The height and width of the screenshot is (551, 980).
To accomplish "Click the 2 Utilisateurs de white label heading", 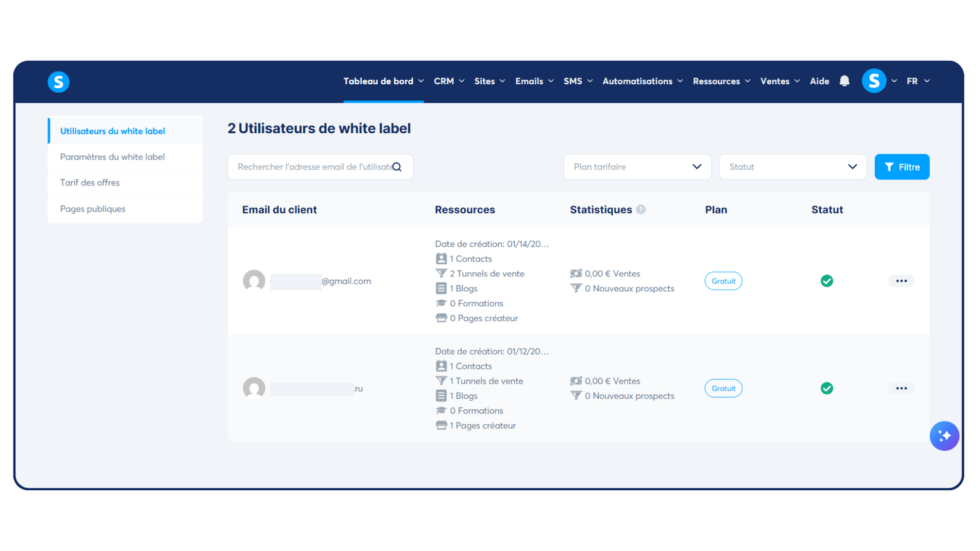I will (x=319, y=129).
